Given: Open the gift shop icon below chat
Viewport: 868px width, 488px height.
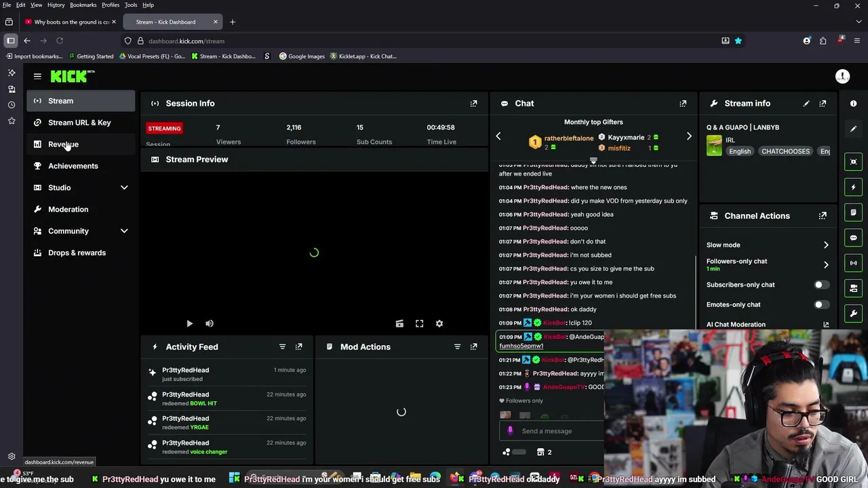Looking at the screenshot, I should click(540, 452).
